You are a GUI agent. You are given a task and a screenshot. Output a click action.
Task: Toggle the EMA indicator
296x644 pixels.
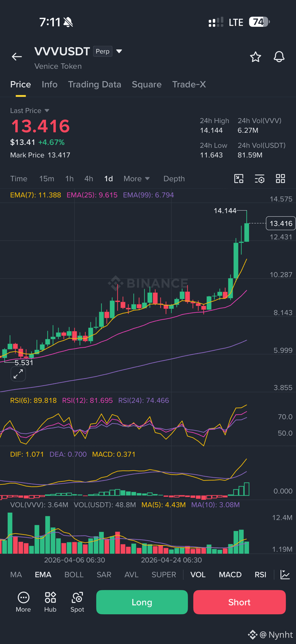pyautogui.click(x=43, y=575)
